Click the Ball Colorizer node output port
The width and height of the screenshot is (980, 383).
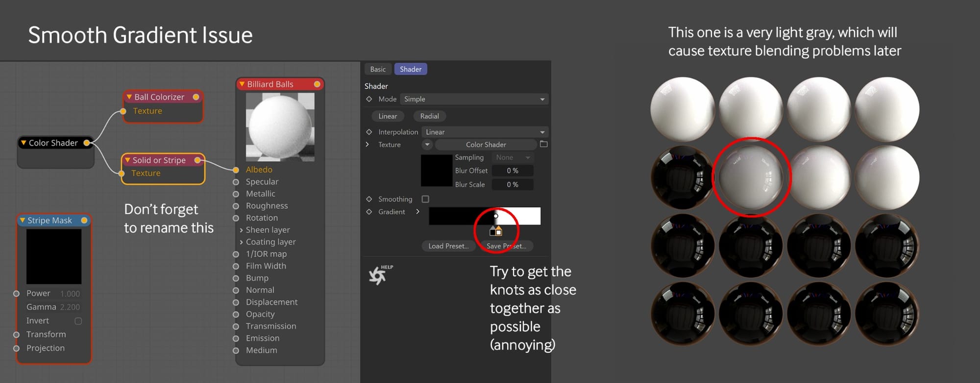pyautogui.click(x=196, y=97)
